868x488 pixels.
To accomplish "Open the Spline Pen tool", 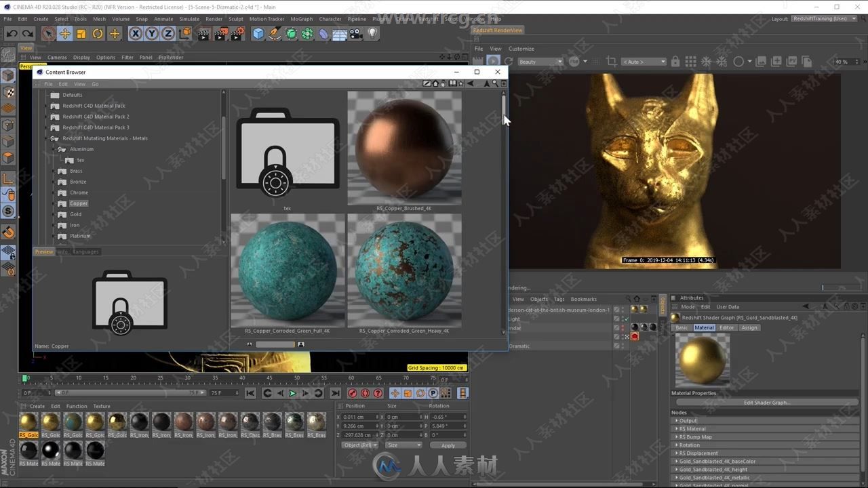I will coord(275,34).
